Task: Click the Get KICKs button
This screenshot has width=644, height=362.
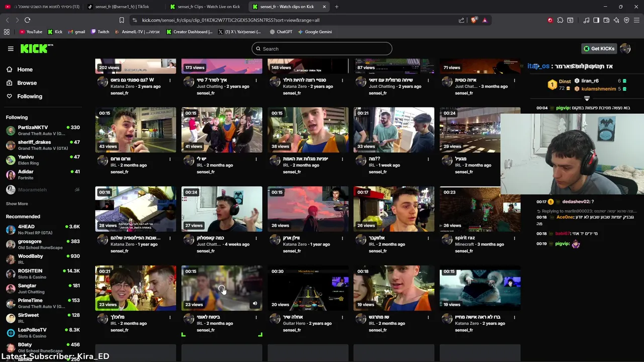Action: coord(599,49)
